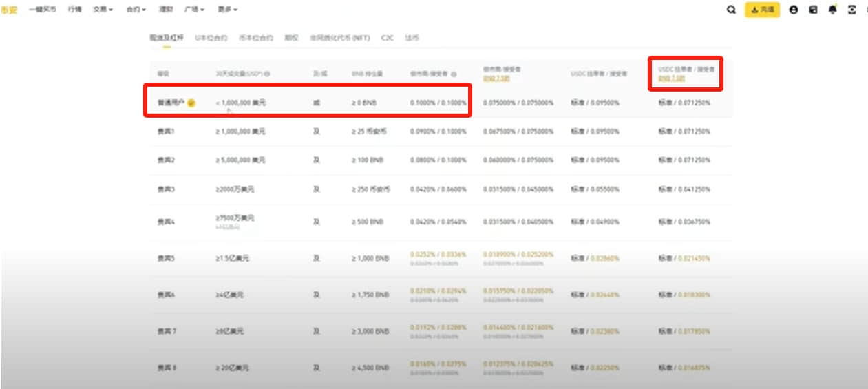Click the '≥7500万美元' volume cell
The image size is (868, 389).
click(235, 218)
